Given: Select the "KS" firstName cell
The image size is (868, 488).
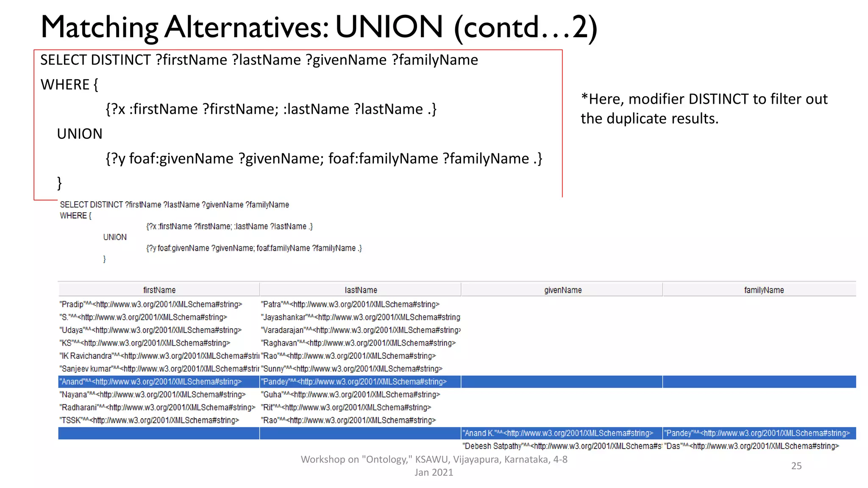Looking at the screenshot, I should (x=159, y=343).
